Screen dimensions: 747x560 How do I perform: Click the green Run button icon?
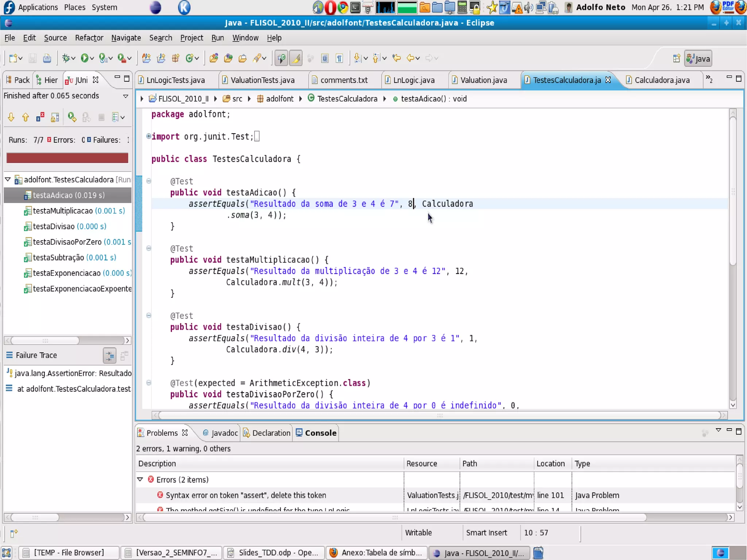[84, 58]
